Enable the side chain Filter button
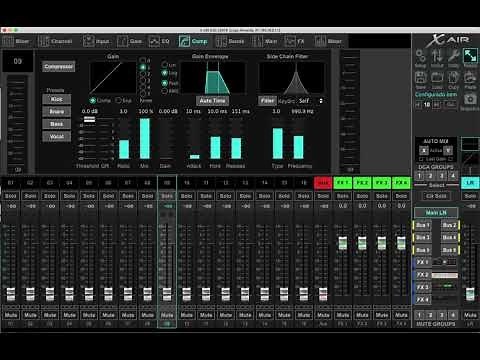The width and height of the screenshot is (480, 360). tap(267, 101)
